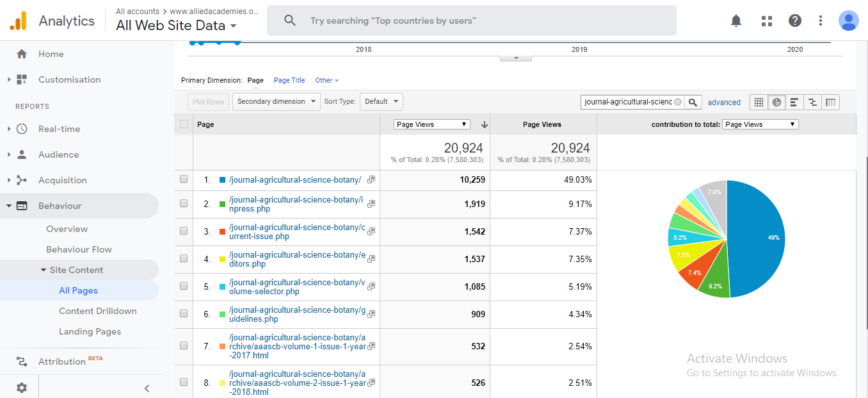
Task: Open the notifications bell
Action: (x=736, y=21)
